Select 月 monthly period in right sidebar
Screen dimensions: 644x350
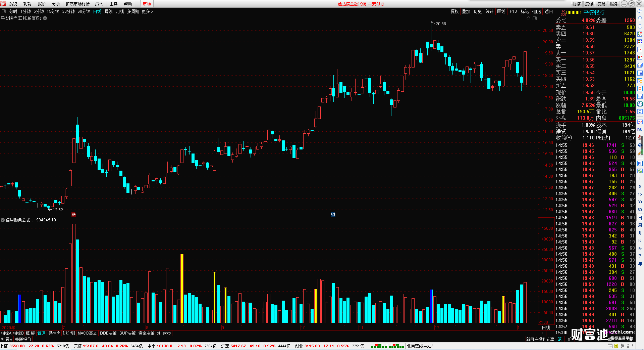click(x=640, y=233)
